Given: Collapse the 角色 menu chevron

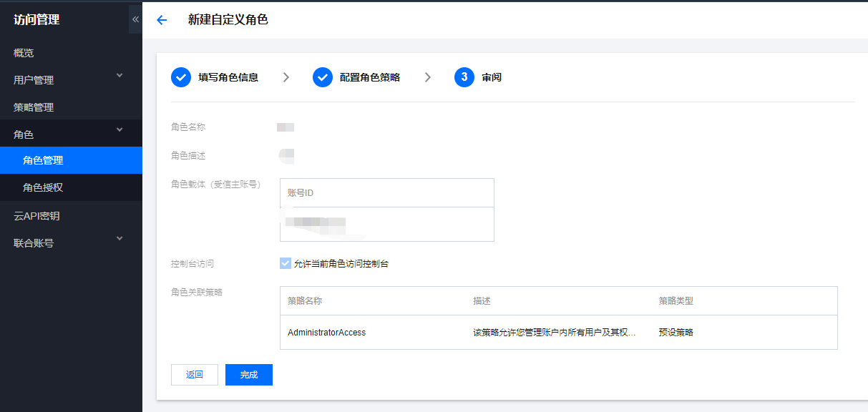Looking at the screenshot, I should coord(120,130).
